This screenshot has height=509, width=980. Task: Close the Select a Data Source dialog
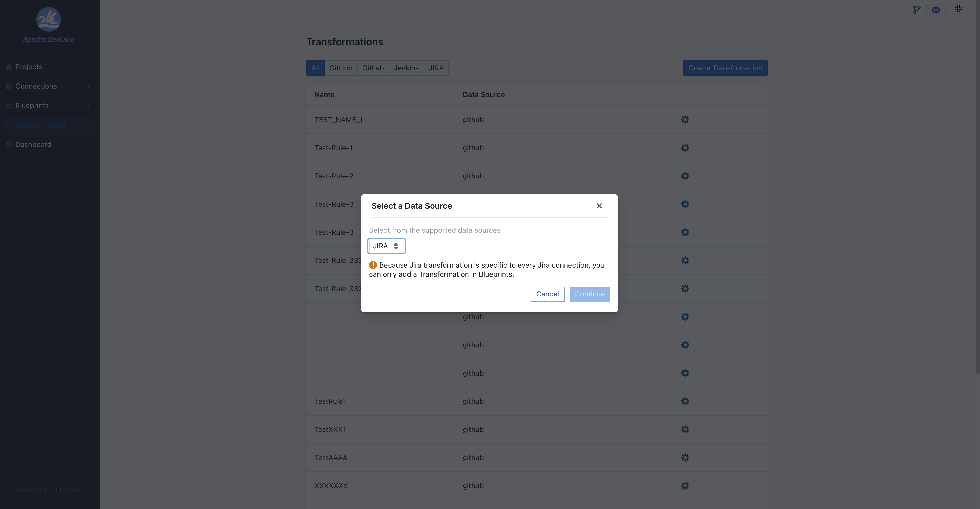[599, 206]
